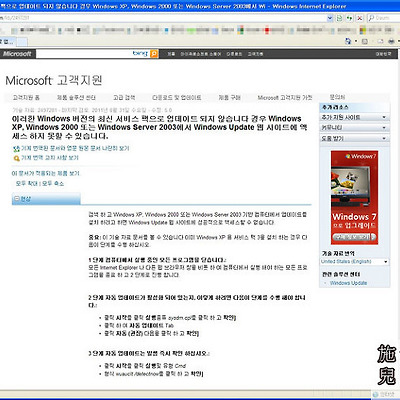The width and height of the screenshot is (400, 400).
Task: Click the bullet mentioning sysdm.cpl
Action: [170, 318]
